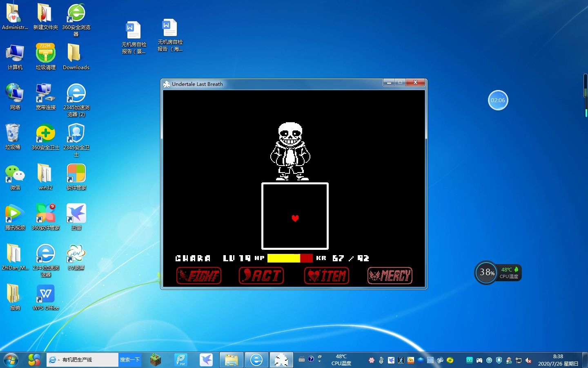Image resolution: width=588 pixels, height=368 pixels.
Task: Click the 02:06 timer floating widget
Action: coord(498,100)
